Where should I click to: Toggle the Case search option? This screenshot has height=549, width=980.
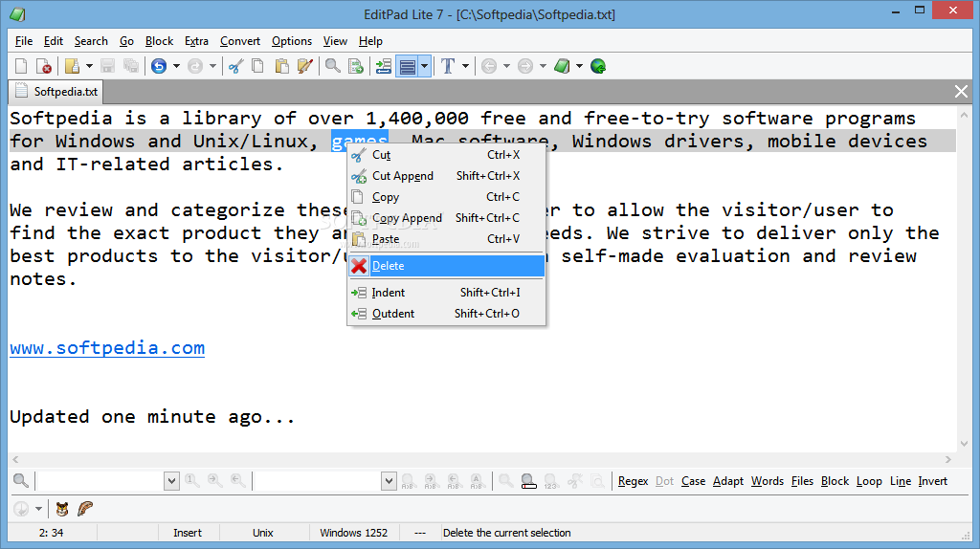pos(693,481)
